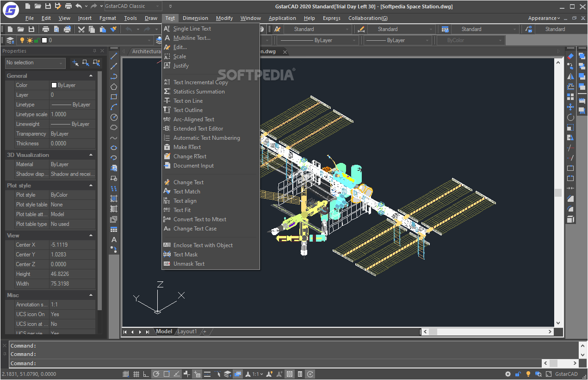Click the Multiline Text 'A' tool in draw toolbar
The width and height of the screenshot is (588, 380).
tap(114, 239)
